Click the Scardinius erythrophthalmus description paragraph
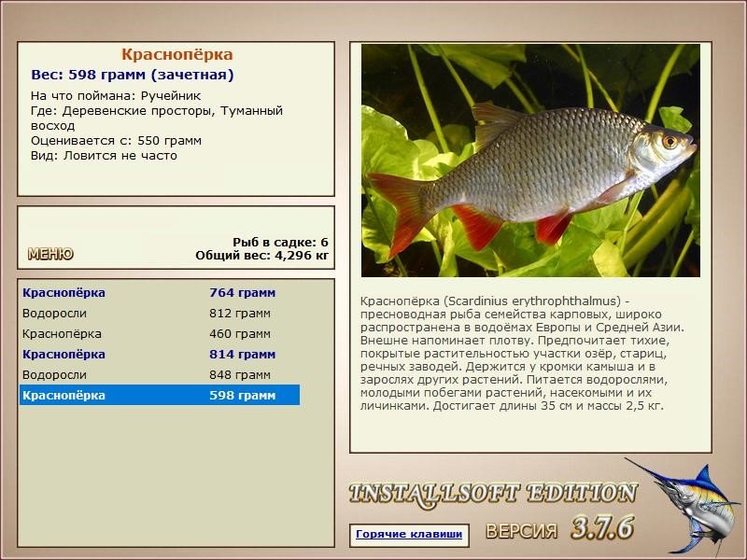 (x=523, y=354)
